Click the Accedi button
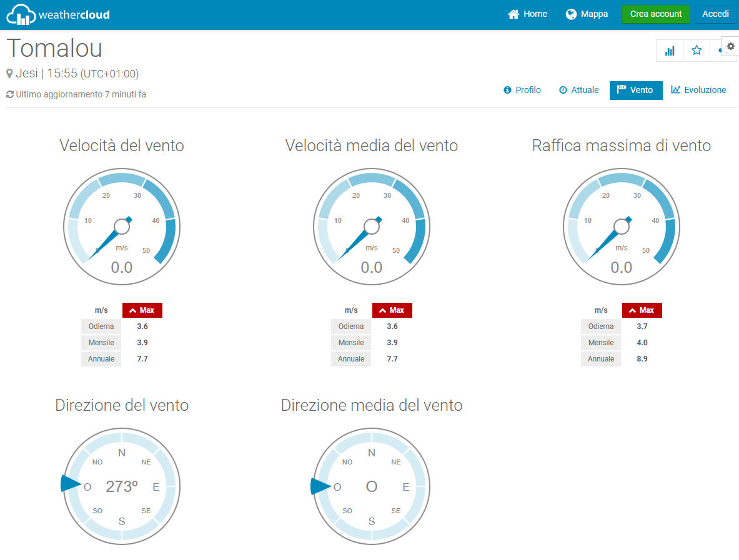Screen dimensions: 739x560 click(715, 14)
